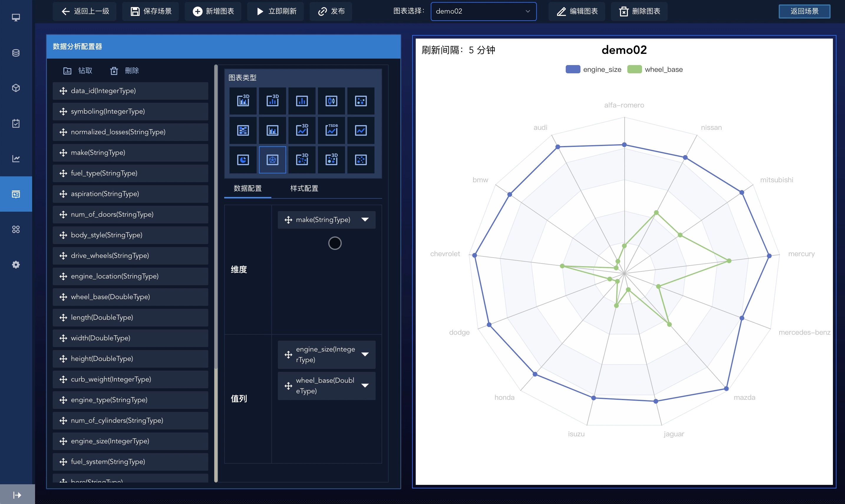Select the fuel_system(StringType) field
Screen dimensions: 845x504
pyautogui.click(x=131, y=462)
